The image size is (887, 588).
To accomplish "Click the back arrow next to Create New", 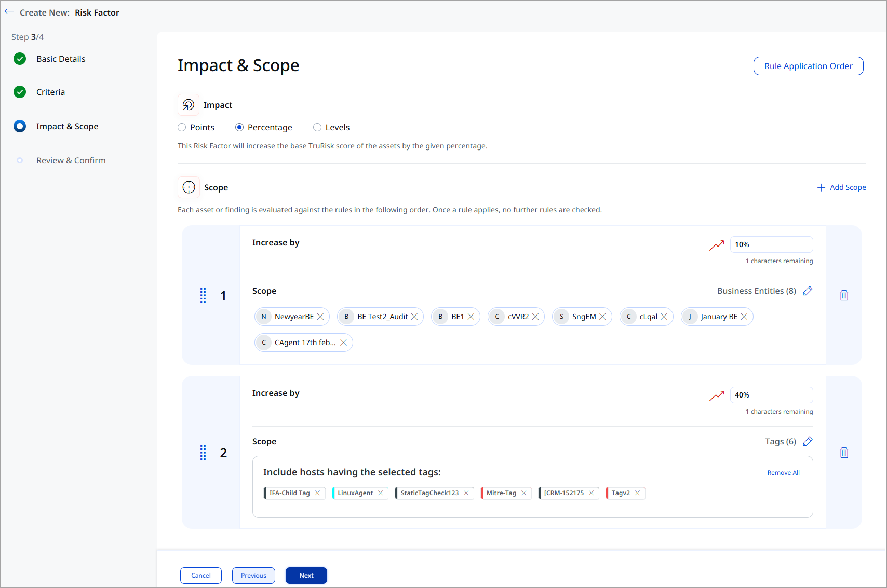I will pyautogui.click(x=9, y=11).
